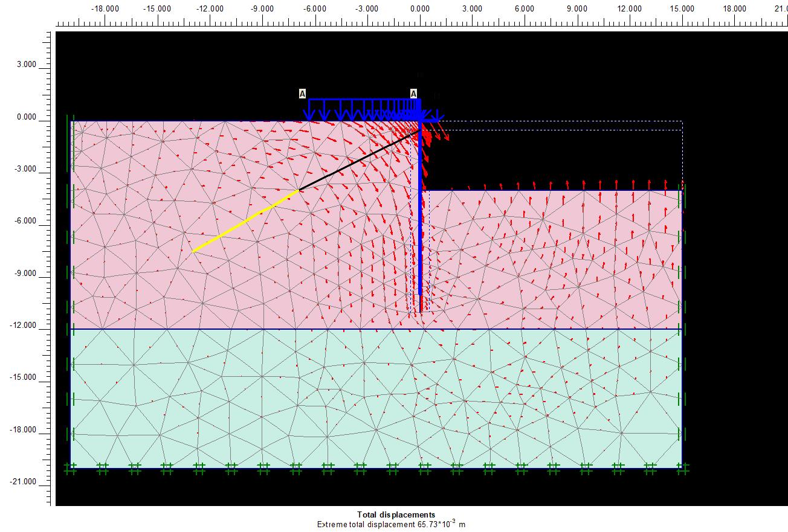Click 9.000 on the horizontal ruler
The width and height of the screenshot is (788, 532).
click(577, 9)
